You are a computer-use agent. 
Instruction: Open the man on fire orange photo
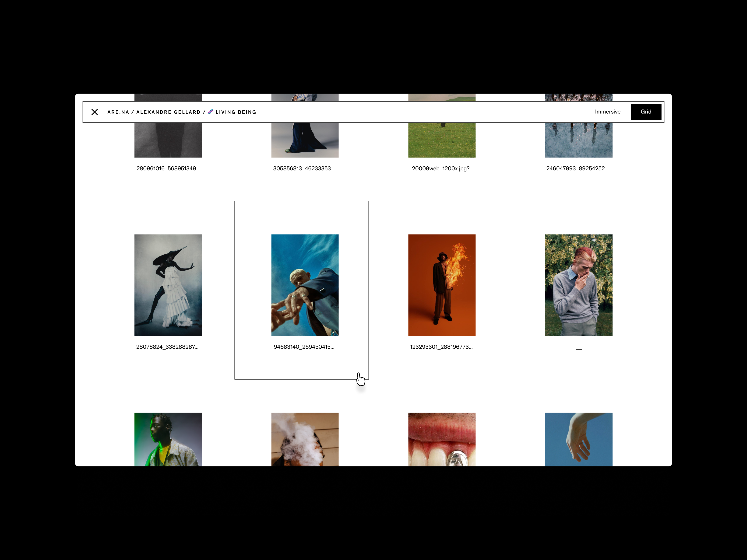coord(442,285)
